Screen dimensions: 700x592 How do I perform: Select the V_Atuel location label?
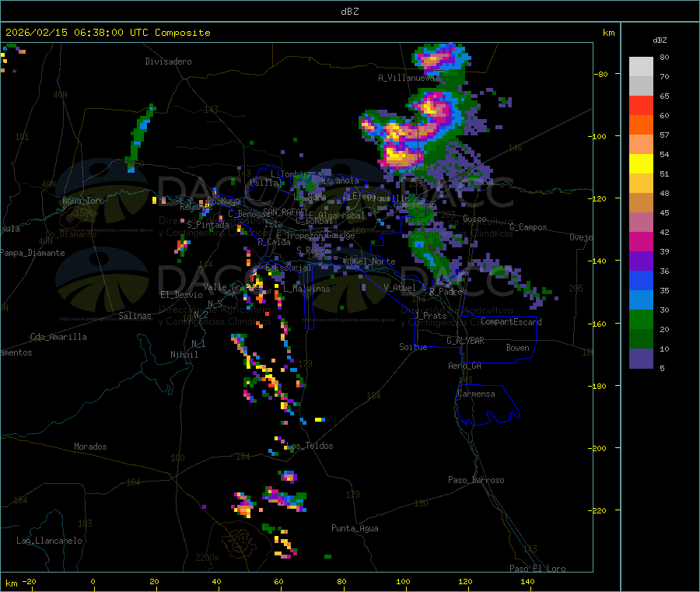(x=400, y=288)
